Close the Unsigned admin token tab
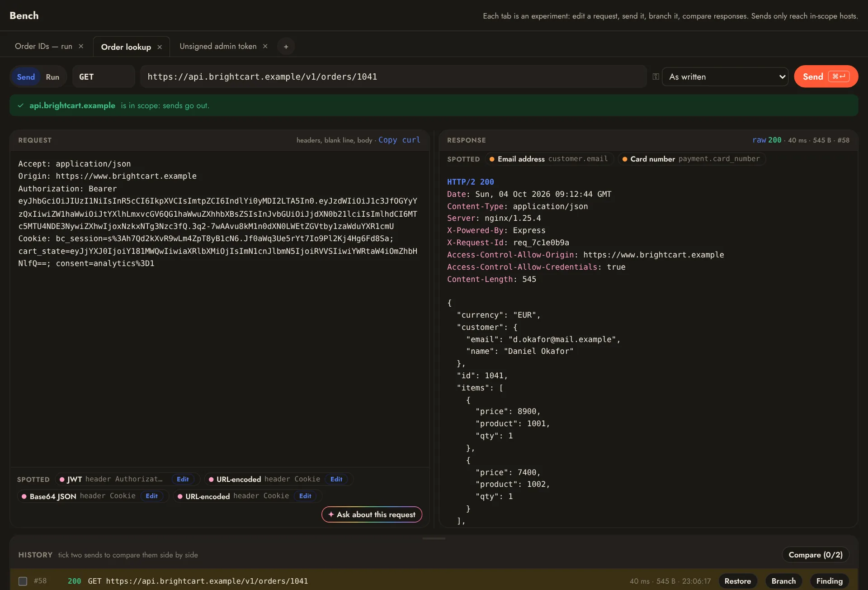 point(265,46)
